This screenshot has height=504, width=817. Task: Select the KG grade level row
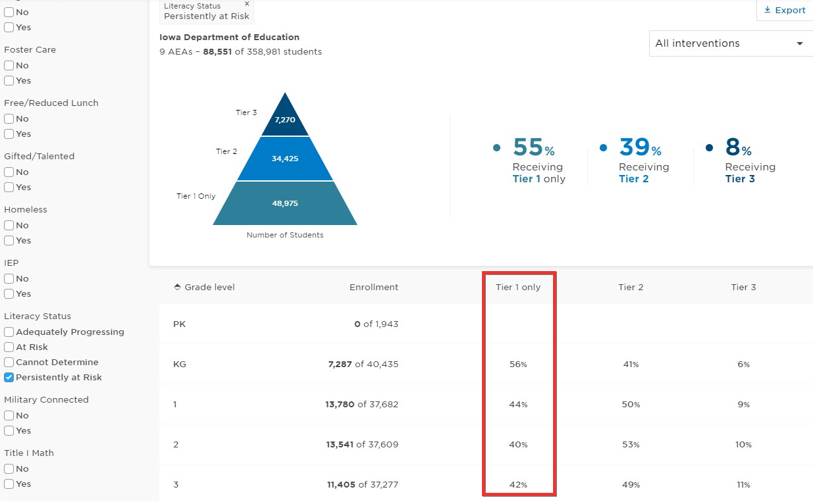[486, 364]
